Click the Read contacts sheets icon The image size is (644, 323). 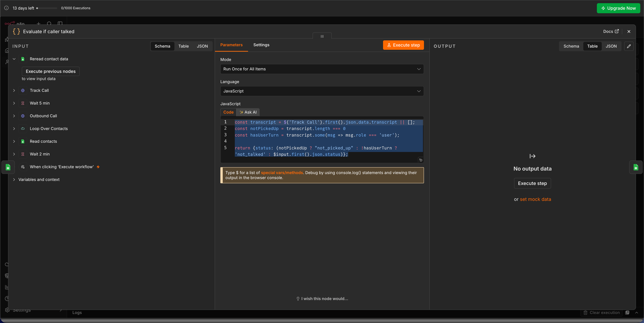tap(23, 141)
